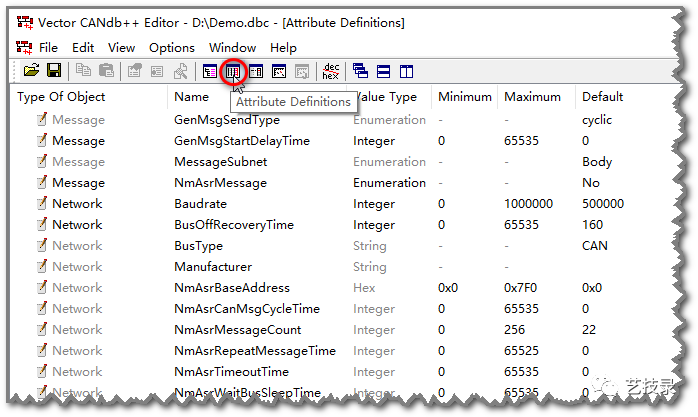Open the File menu

(48, 48)
